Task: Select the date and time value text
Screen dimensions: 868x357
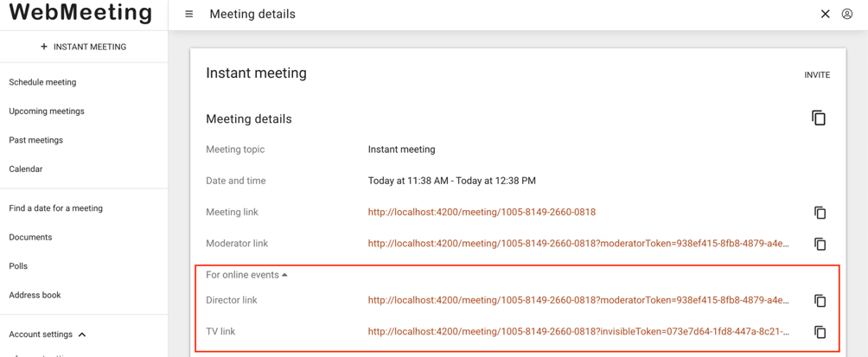Action: point(451,181)
